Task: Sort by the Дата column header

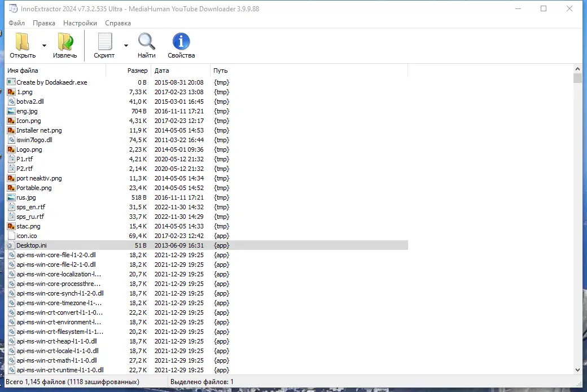Action: coord(181,71)
